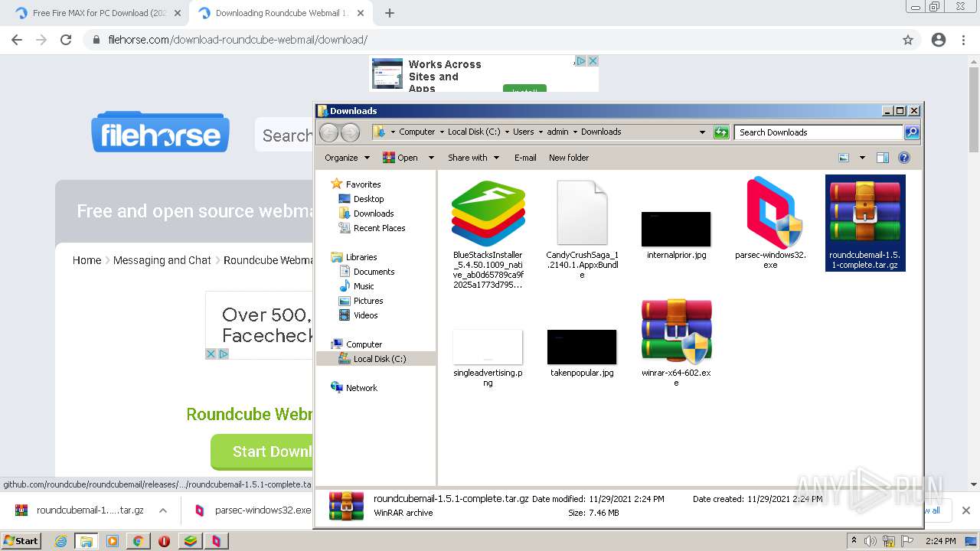Open the Share with dropdown

(474, 158)
